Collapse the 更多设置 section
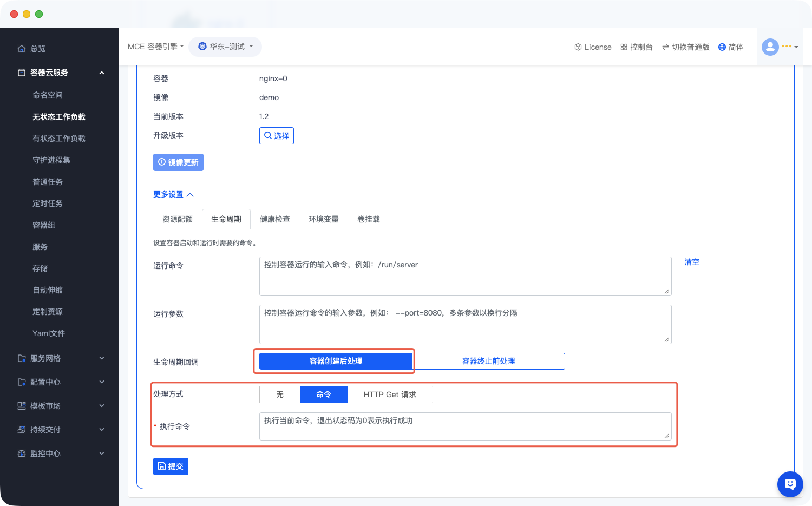Image resolution: width=812 pixels, height=506 pixels. point(173,194)
